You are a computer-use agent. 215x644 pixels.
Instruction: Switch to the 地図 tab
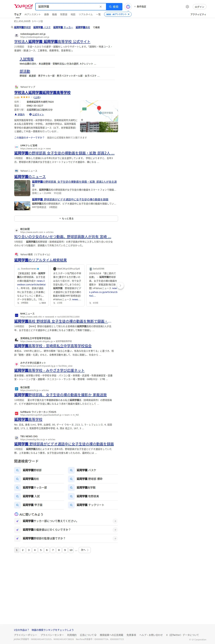(x=73, y=15)
